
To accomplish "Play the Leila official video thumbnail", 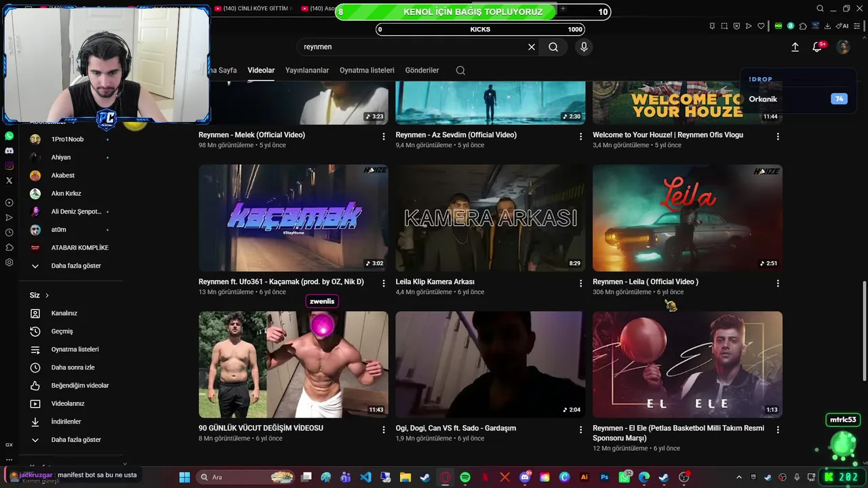I will (688, 218).
